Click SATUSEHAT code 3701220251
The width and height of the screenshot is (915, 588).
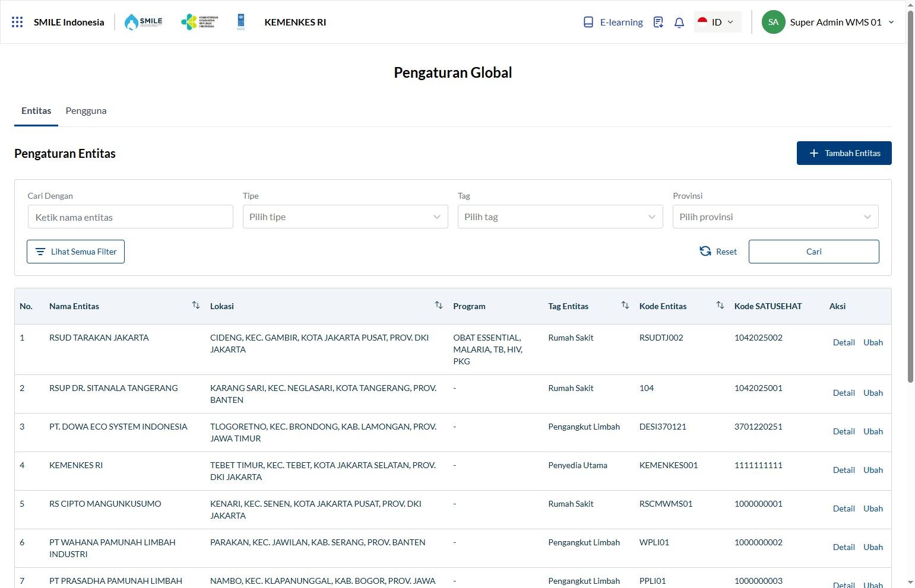tap(758, 427)
